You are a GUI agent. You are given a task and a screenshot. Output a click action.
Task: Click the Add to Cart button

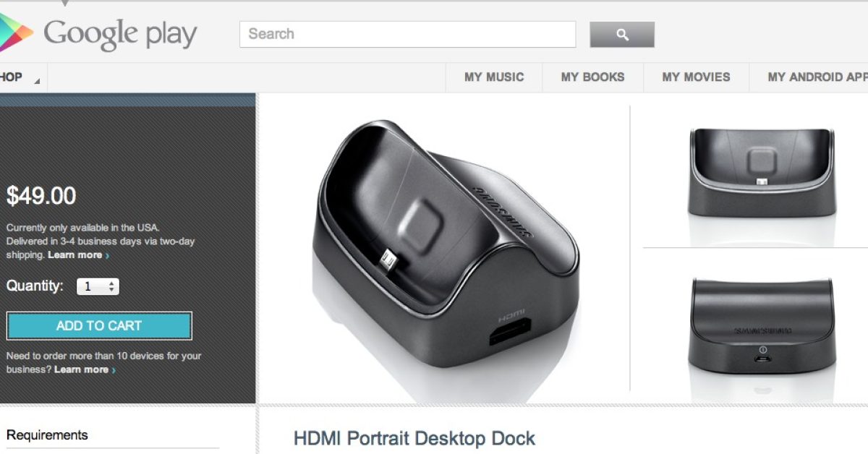(99, 326)
